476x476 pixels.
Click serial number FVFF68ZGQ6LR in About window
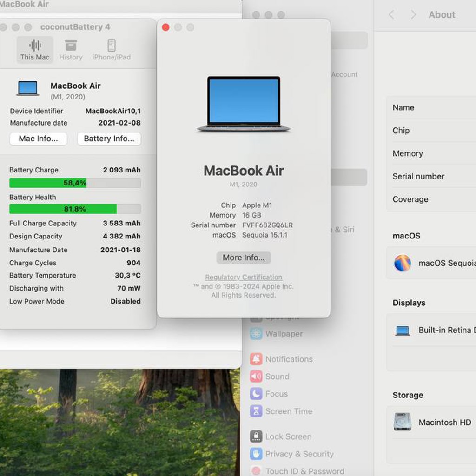[267, 225]
